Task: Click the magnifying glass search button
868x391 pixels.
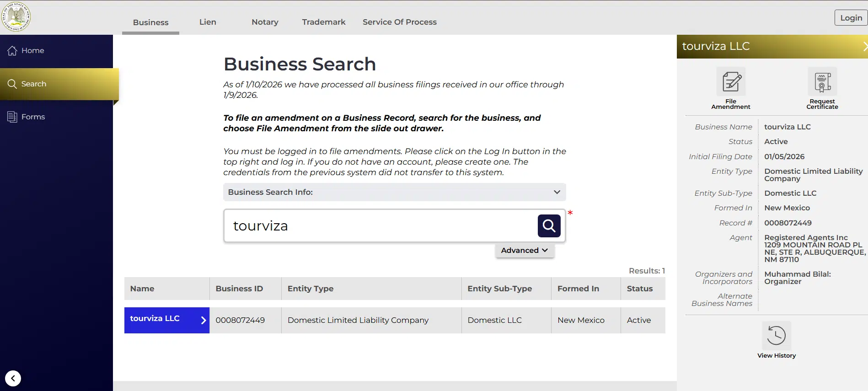Action: [549, 226]
